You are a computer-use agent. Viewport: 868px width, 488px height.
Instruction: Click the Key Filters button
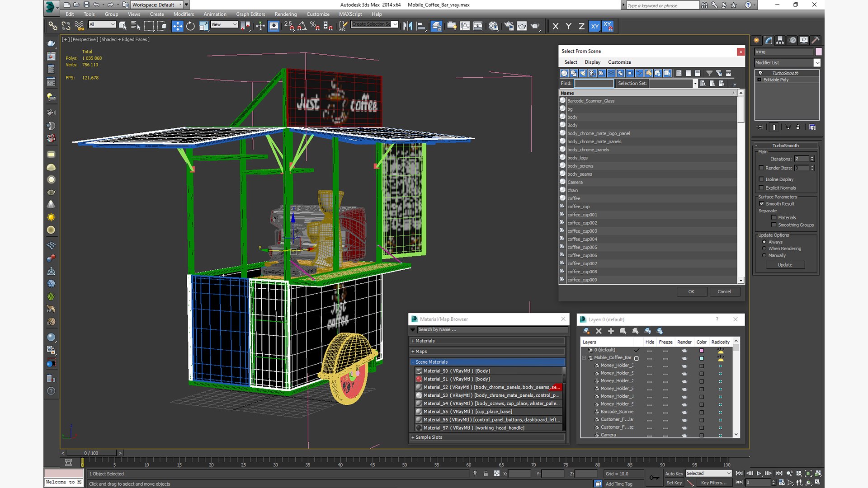click(x=714, y=483)
